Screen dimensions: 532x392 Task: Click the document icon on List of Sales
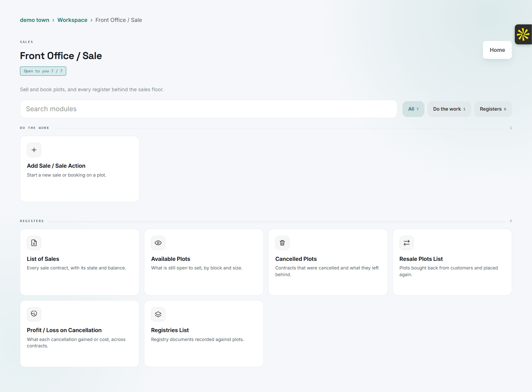tap(34, 243)
